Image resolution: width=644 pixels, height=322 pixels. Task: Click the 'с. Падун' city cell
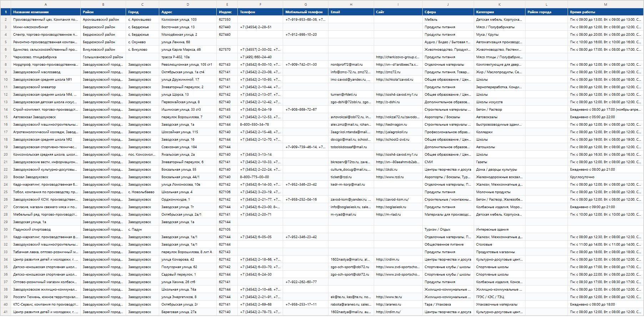click(142, 230)
